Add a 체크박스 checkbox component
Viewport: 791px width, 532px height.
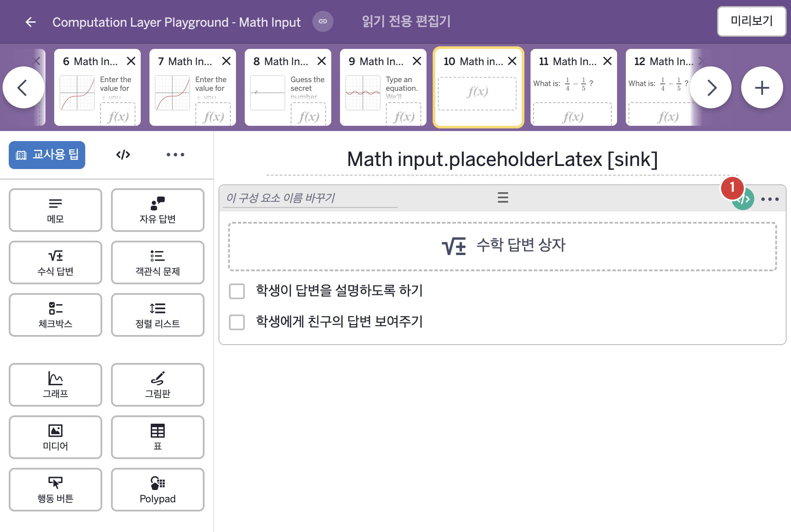56,315
